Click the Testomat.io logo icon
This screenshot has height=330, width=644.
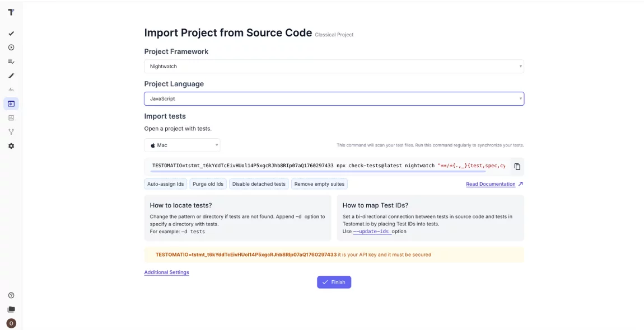tap(11, 12)
